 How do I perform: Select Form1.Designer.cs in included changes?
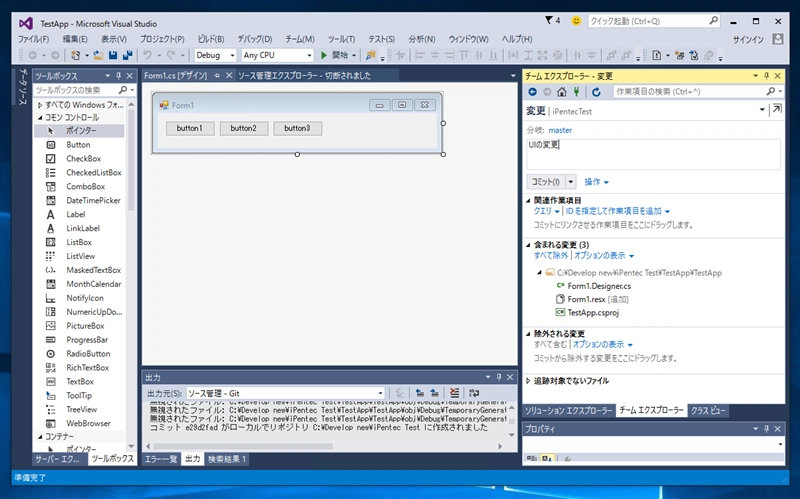point(599,286)
